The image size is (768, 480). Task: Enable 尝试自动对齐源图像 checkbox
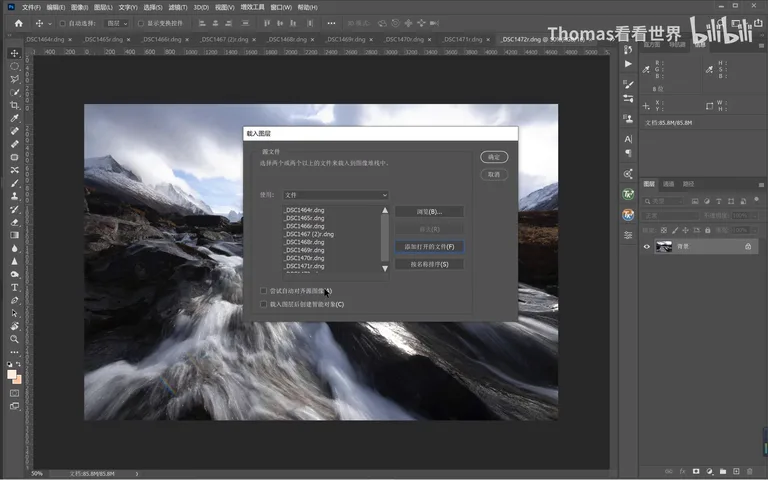pos(264,291)
